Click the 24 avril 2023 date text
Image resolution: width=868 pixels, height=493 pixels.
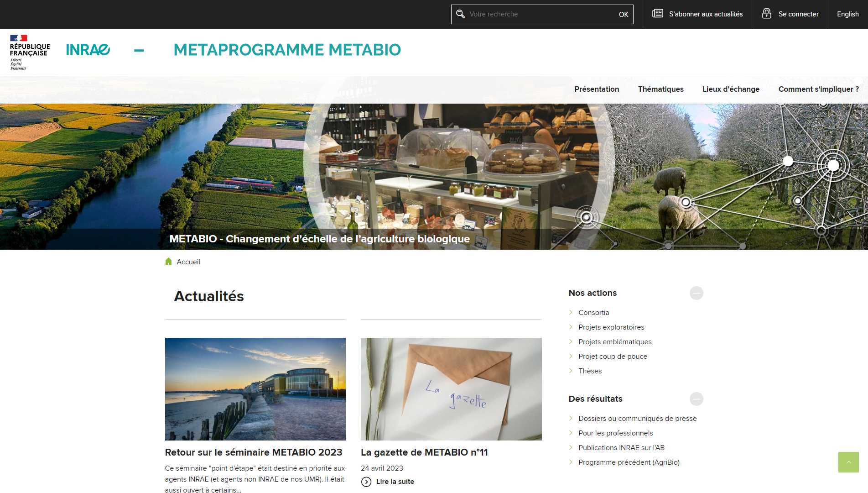(x=382, y=468)
